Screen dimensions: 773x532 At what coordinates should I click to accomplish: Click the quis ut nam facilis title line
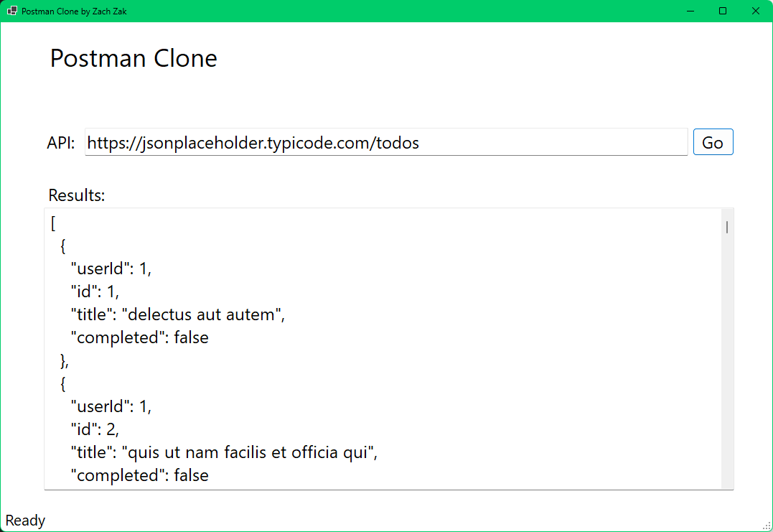222,452
